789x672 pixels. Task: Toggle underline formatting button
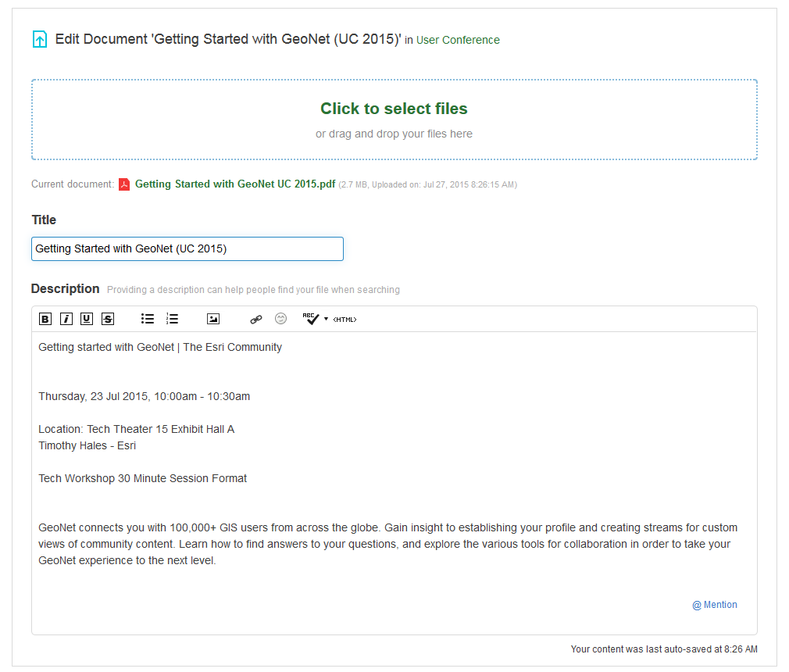click(87, 319)
